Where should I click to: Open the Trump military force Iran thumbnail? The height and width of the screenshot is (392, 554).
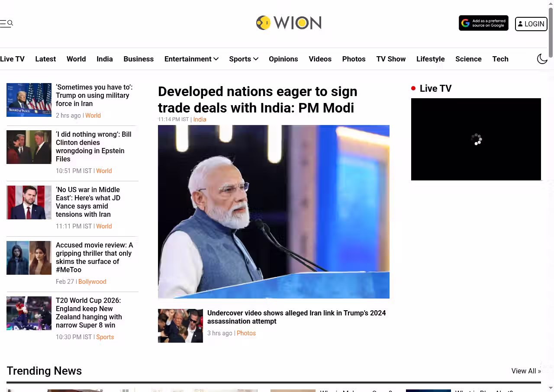coord(29,100)
